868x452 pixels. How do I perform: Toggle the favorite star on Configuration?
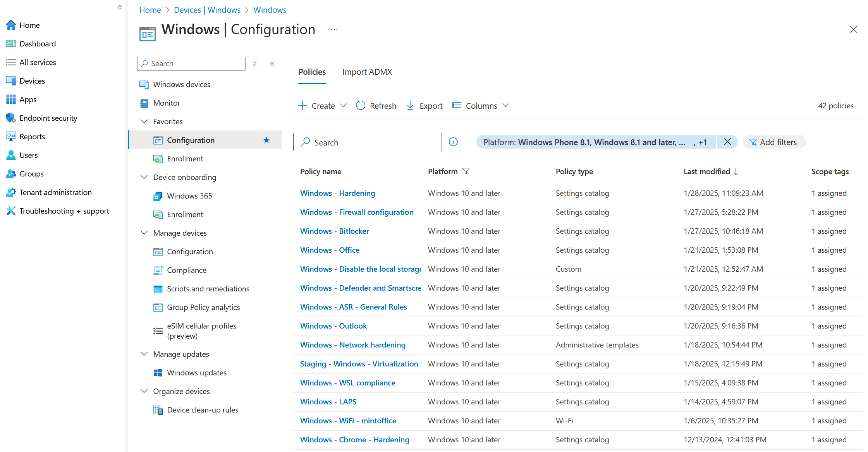tap(266, 140)
